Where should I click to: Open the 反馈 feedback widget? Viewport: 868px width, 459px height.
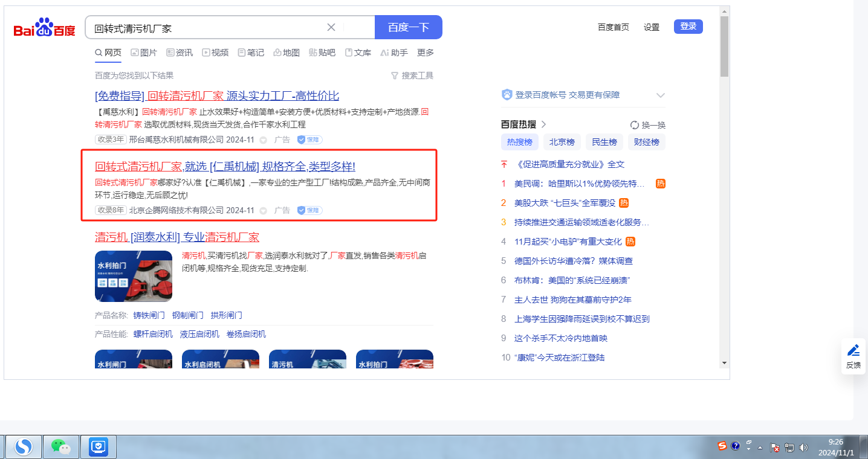tap(853, 357)
